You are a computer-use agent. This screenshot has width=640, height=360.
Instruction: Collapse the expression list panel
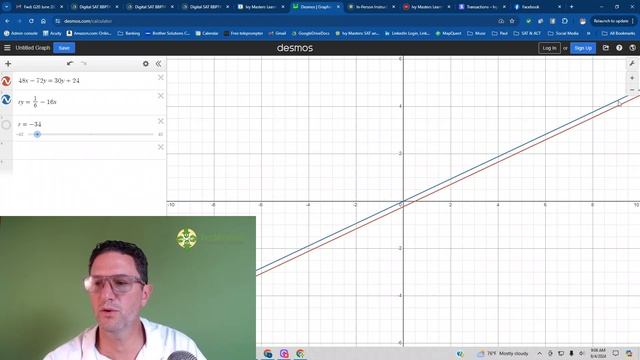(x=158, y=64)
